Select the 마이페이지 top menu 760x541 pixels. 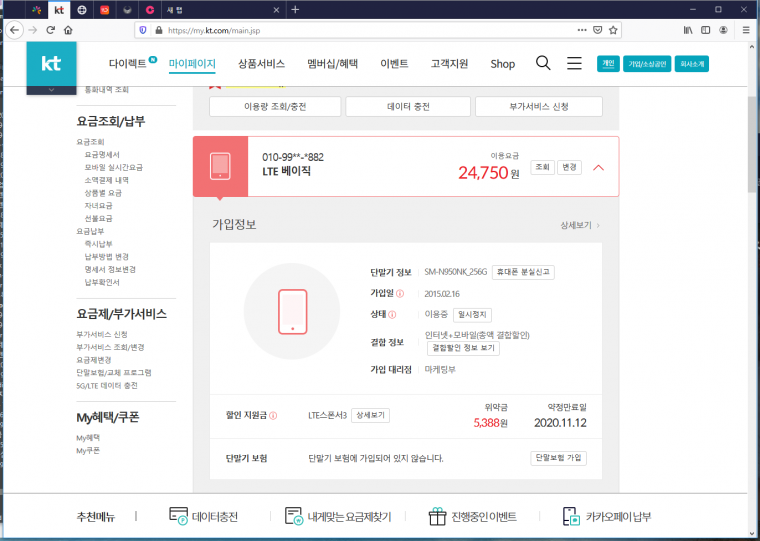[x=192, y=64]
